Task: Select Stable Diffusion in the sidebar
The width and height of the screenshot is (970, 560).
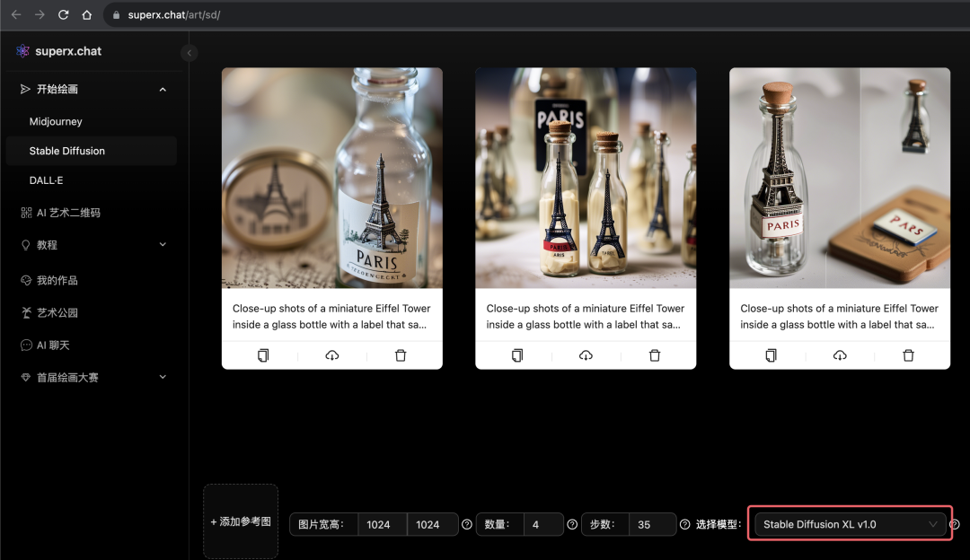Action: 92,151
